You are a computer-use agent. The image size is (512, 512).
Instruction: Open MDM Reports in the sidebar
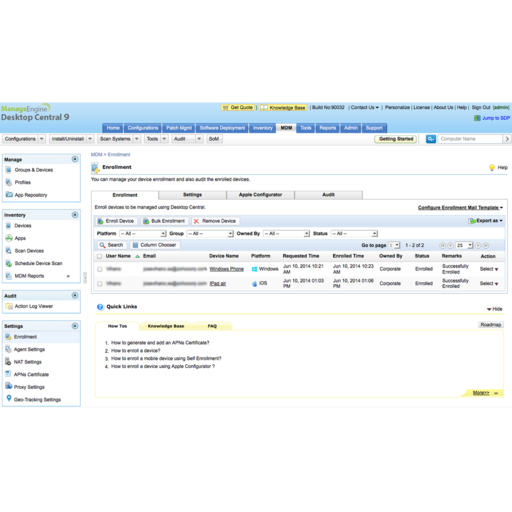(x=29, y=276)
